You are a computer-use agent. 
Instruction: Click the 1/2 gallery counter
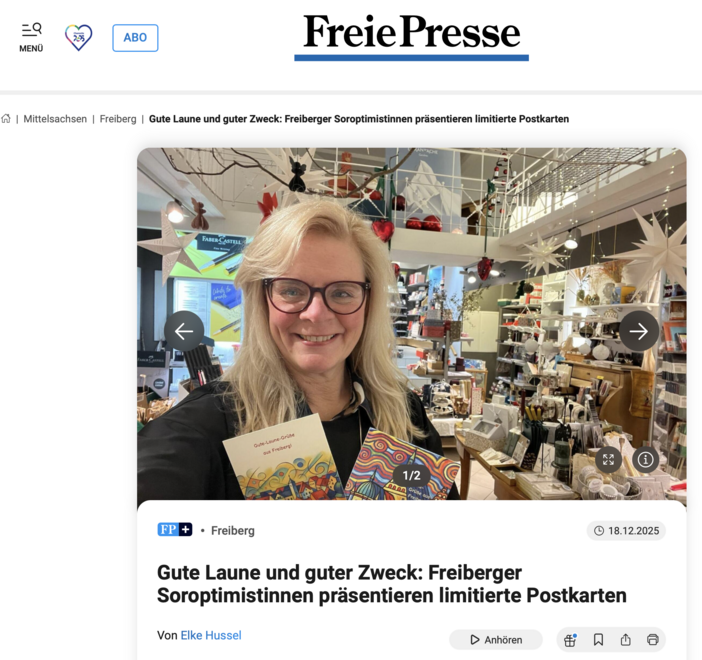[x=411, y=476]
